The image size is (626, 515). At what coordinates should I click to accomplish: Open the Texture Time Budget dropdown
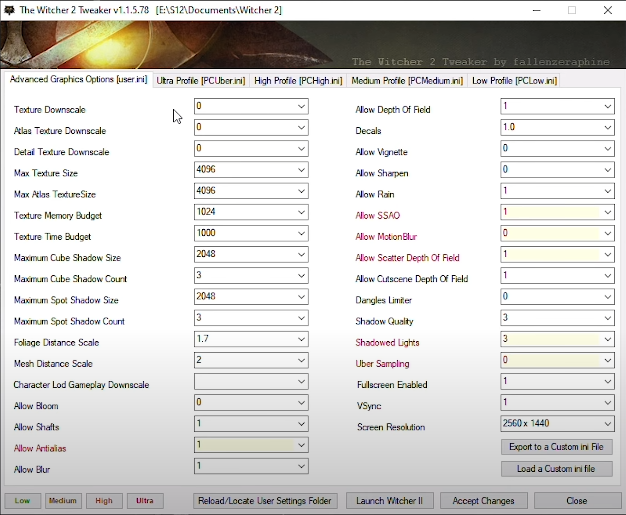point(251,233)
